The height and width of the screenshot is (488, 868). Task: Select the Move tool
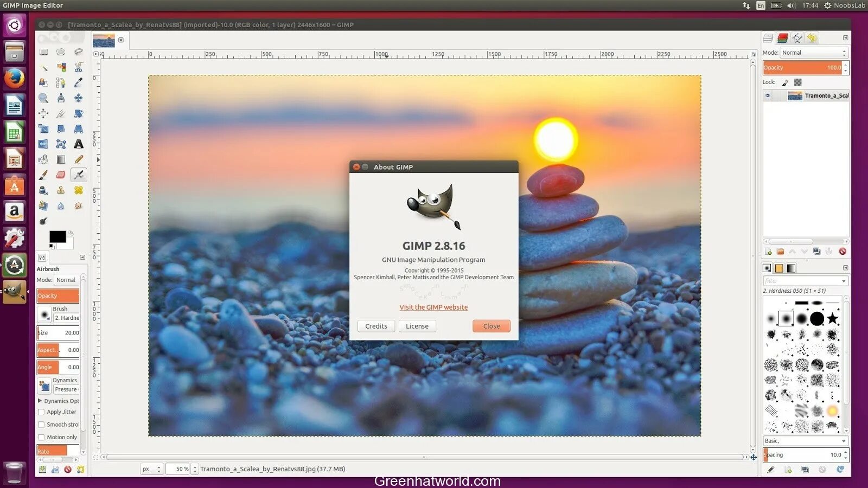pyautogui.click(x=79, y=98)
